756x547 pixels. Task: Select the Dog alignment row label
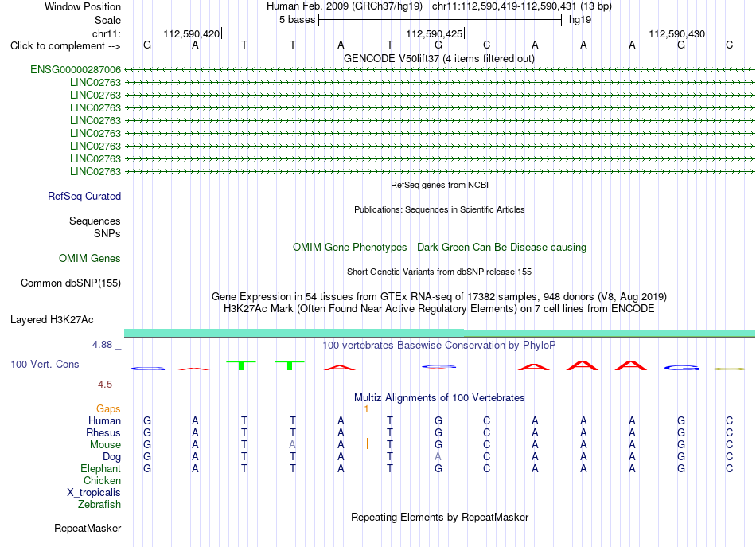tap(111, 457)
